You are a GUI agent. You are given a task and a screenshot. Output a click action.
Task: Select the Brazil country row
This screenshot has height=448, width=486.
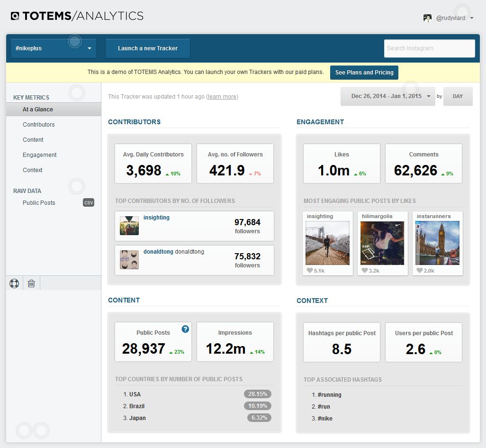(x=194, y=406)
